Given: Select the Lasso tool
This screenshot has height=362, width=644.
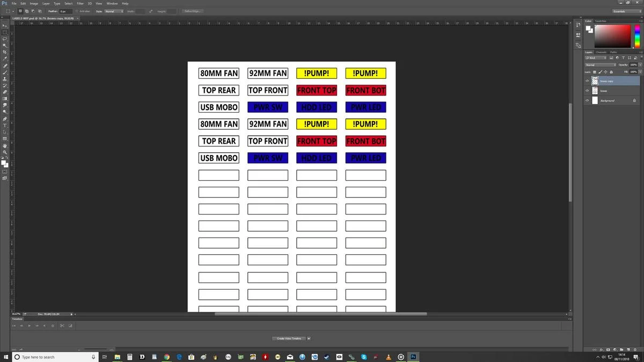Looking at the screenshot, I should pyautogui.click(x=5, y=39).
